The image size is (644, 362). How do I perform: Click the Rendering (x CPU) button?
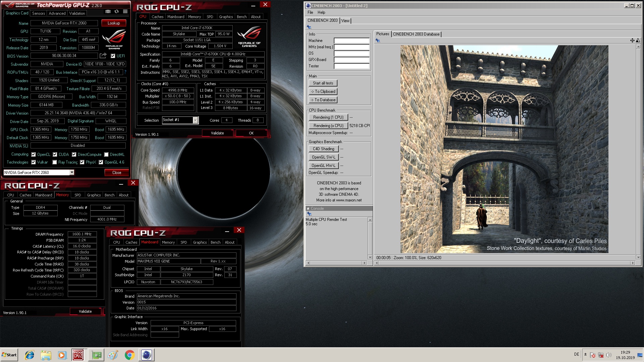coord(328,126)
